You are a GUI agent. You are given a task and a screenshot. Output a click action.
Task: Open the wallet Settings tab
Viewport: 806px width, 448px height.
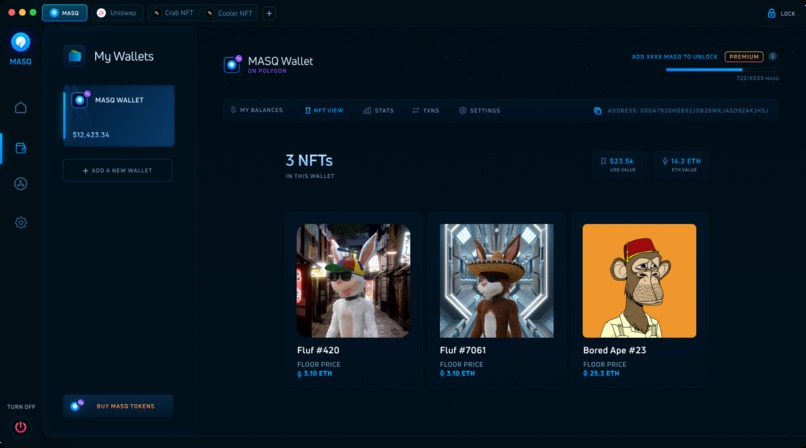(x=479, y=110)
